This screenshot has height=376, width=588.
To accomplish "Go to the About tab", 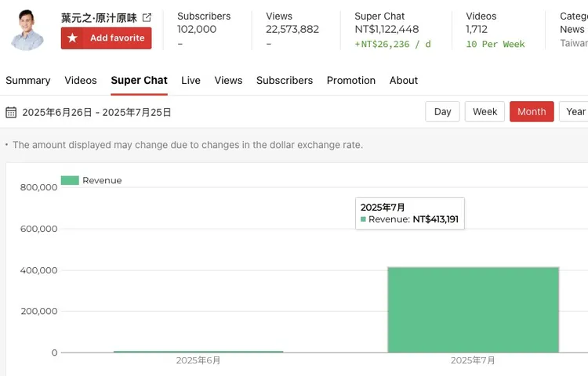I will pyautogui.click(x=404, y=80).
